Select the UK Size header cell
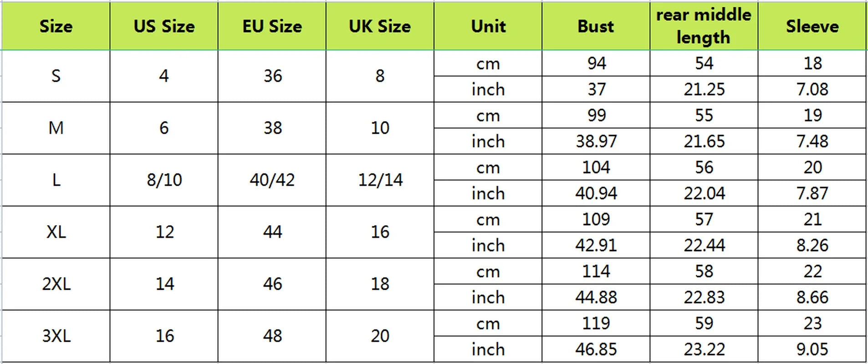This screenshot has height=364, width=868. pyautogui.click(x=380, y=26)
